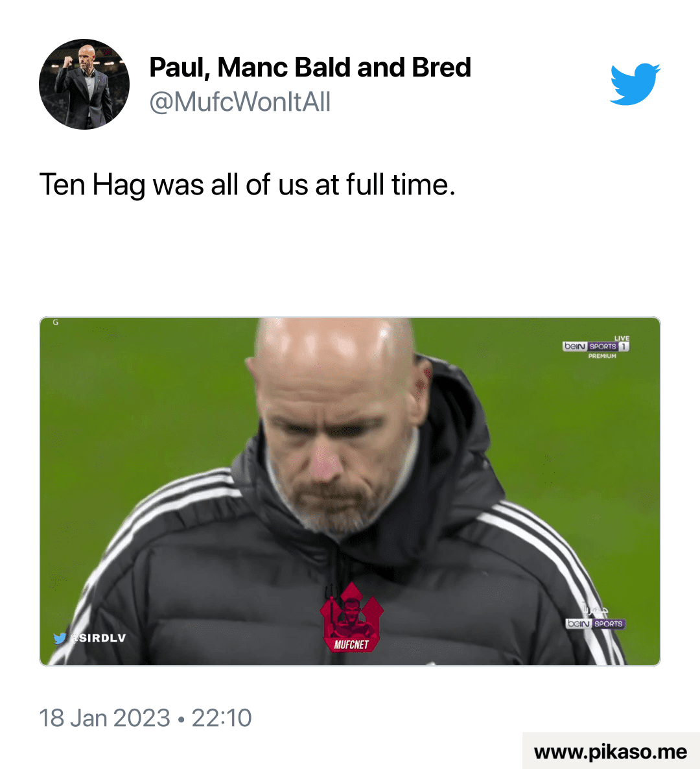Click the 22:10 timestamp

coord(222,718)
